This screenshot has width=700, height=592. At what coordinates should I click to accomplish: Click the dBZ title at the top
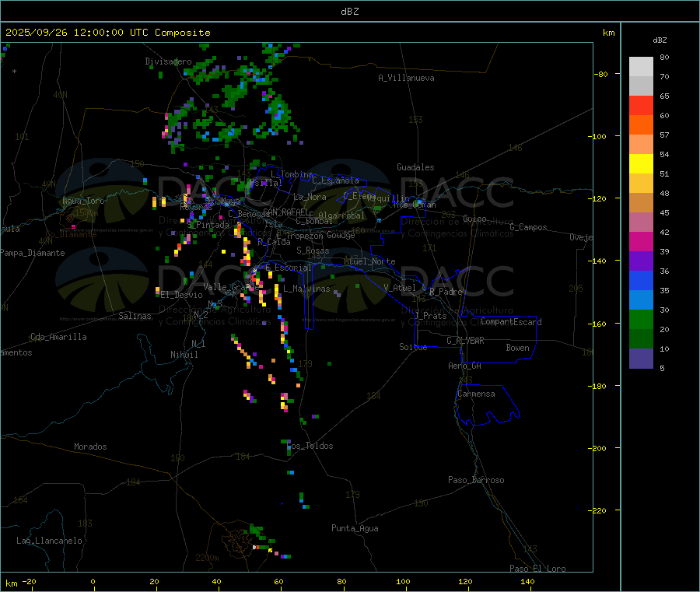point(349,12)
